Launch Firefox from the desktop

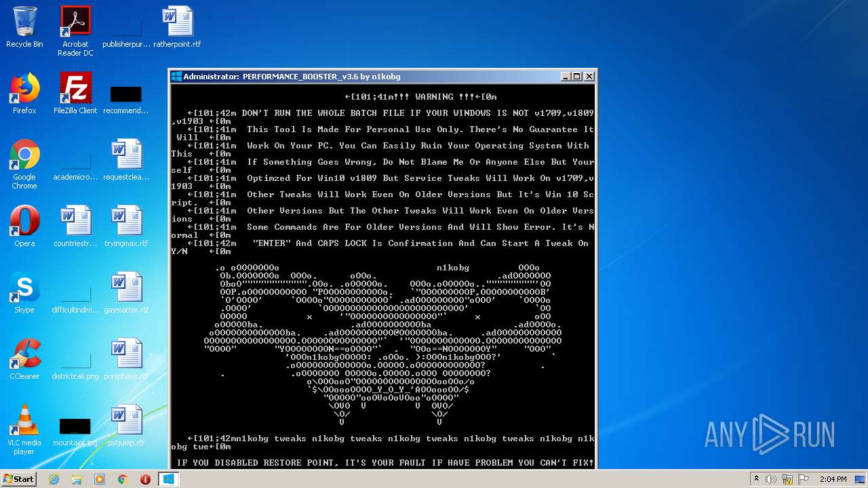[24, 94]
